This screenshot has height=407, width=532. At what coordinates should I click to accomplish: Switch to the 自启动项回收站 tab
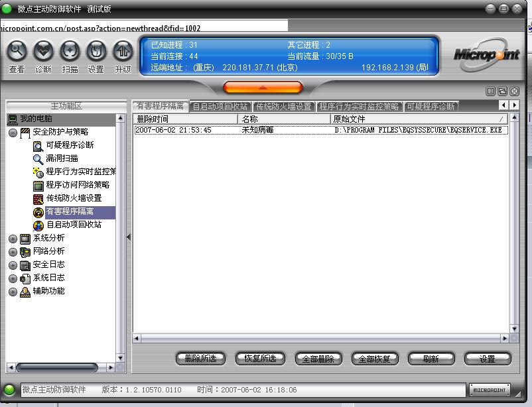(220, 107)
